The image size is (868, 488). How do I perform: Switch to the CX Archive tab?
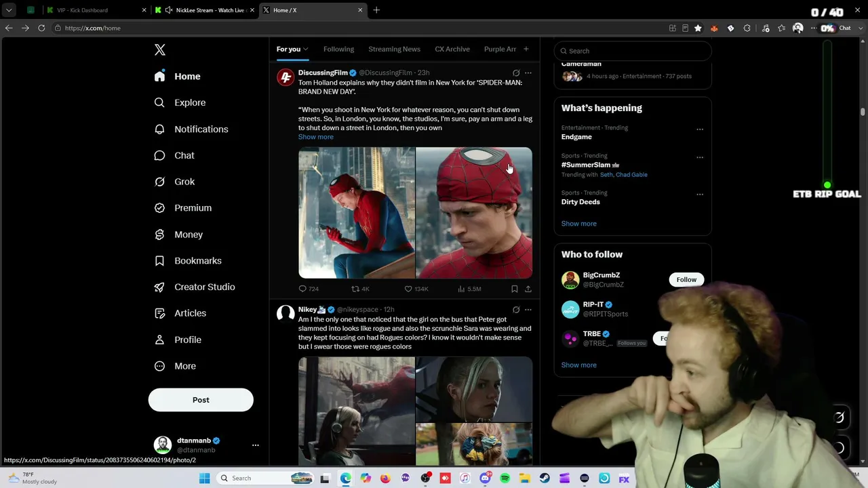tap(452, 49)
